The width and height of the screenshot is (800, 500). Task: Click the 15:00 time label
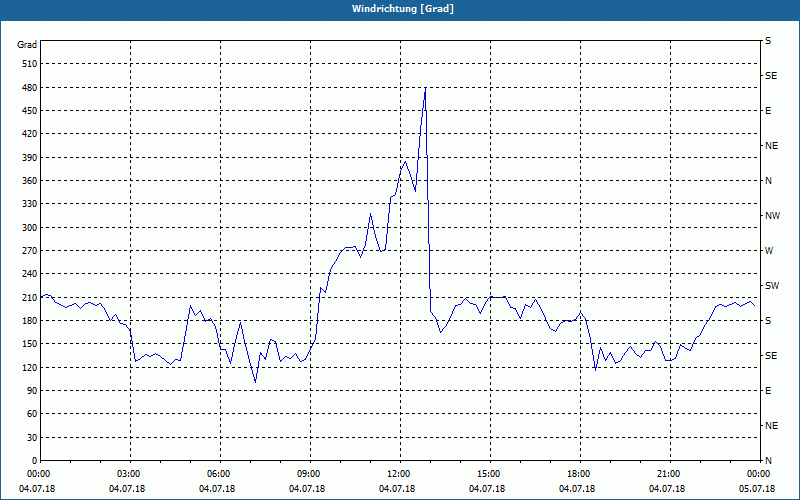point(490,474)
